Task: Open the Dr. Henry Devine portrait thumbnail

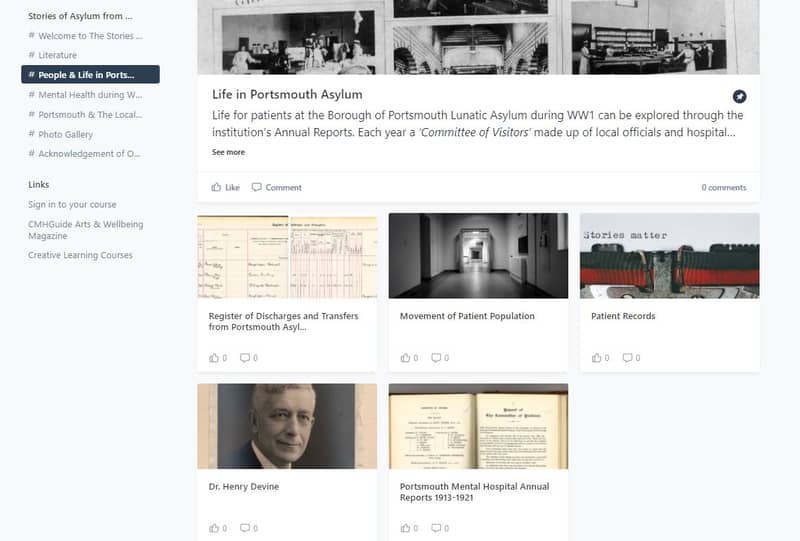Action: click(x=287, y=426)
